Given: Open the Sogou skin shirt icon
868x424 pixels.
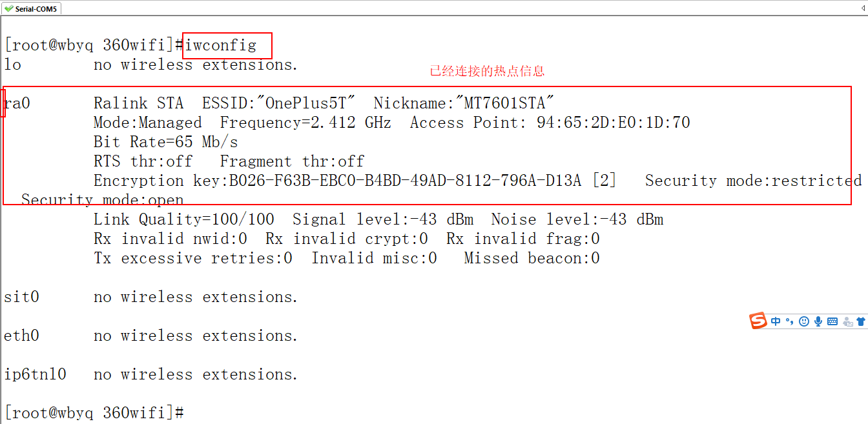Looking at the screenshot, I should click(x=860, y=321).
